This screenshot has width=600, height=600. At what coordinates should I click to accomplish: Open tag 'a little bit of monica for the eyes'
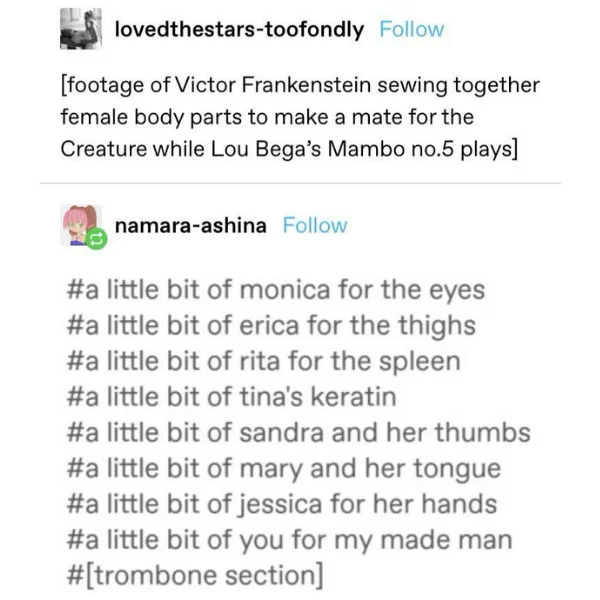pos(276,290)
